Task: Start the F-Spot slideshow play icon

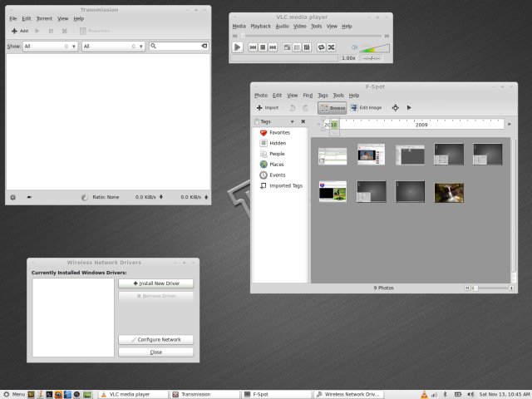Action: coord(409,107)
